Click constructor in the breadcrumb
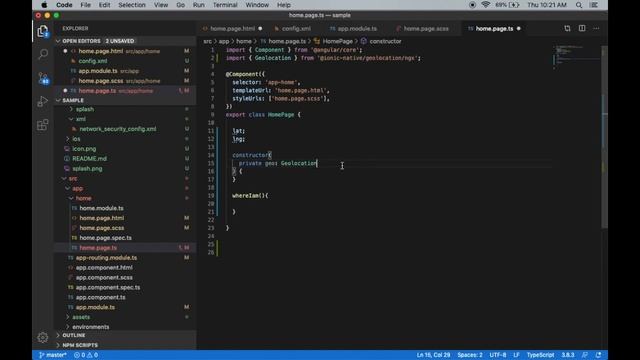Viewport: 640px width, 360px height. [385, 41]
